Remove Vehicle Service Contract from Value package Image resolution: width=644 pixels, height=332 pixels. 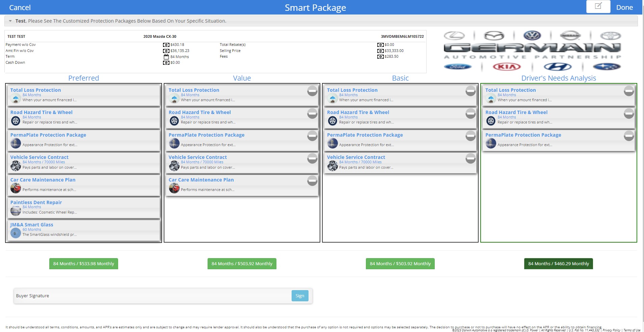point(312,158)
